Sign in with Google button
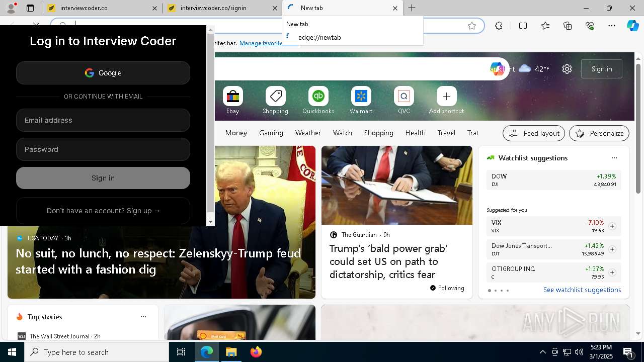This screenshot has width=644, height=362. point(103,73)
